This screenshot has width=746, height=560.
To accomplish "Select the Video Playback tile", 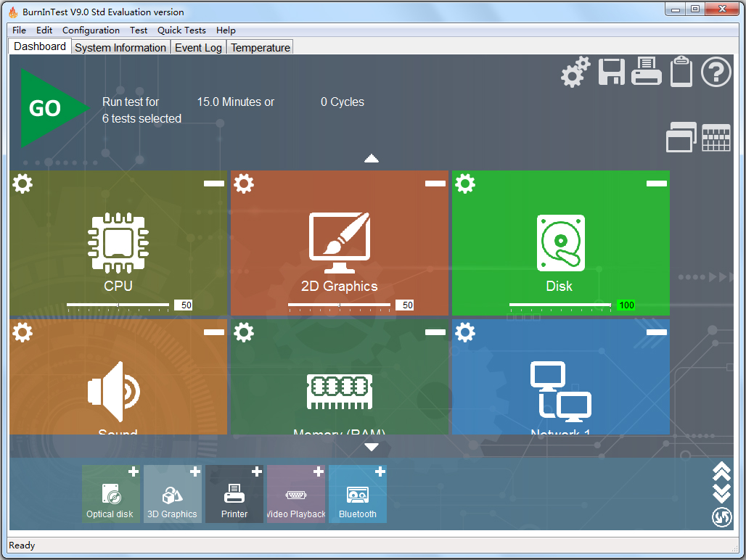I will pyautogui.click(x=296, y=495).
